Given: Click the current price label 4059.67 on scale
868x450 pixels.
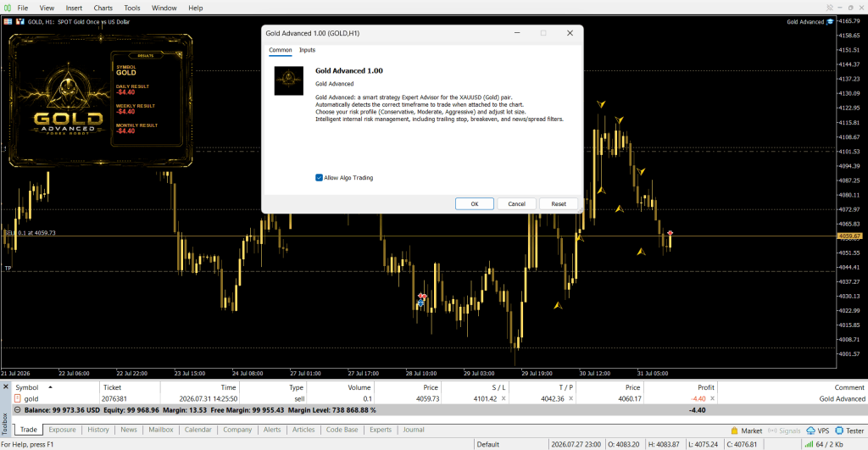Looking at the screenshot, I should click(x=849, y=236).
